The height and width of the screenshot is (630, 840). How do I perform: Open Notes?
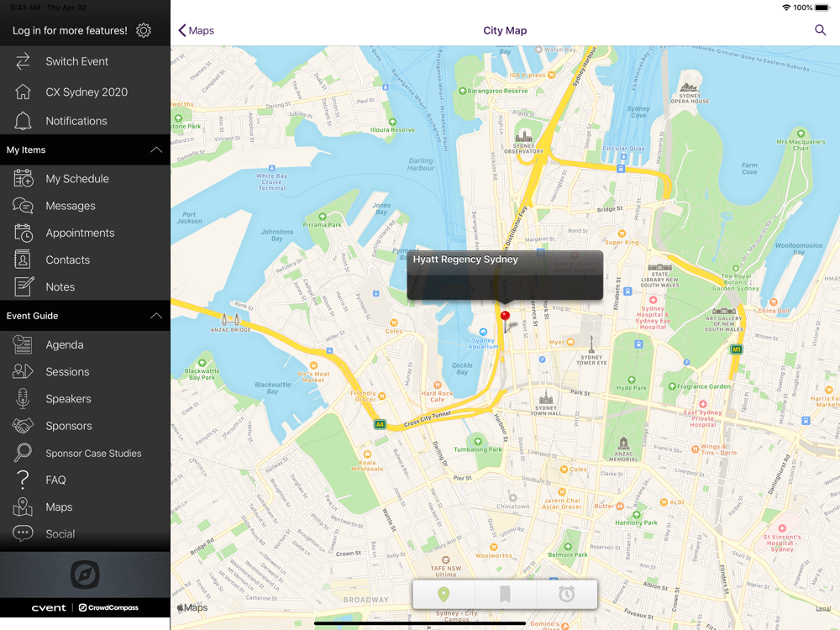pos(85,286)
